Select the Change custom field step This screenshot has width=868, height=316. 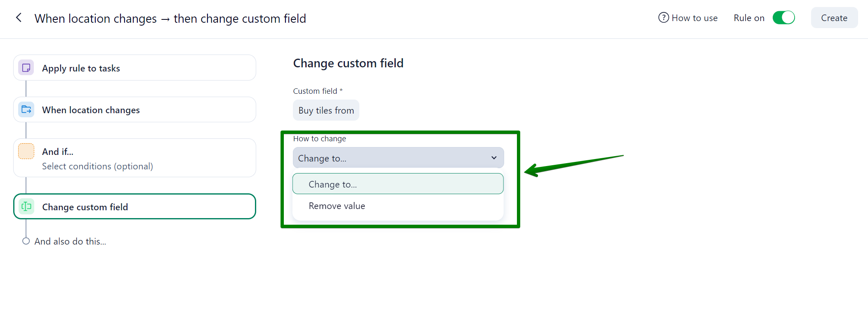(x=134, y=207)
